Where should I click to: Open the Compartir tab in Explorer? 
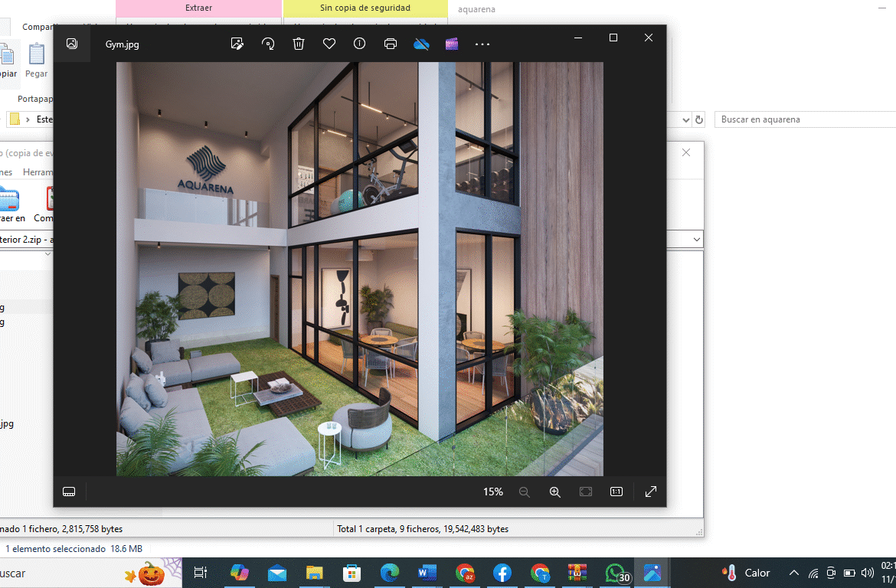[x=38, y=27]
